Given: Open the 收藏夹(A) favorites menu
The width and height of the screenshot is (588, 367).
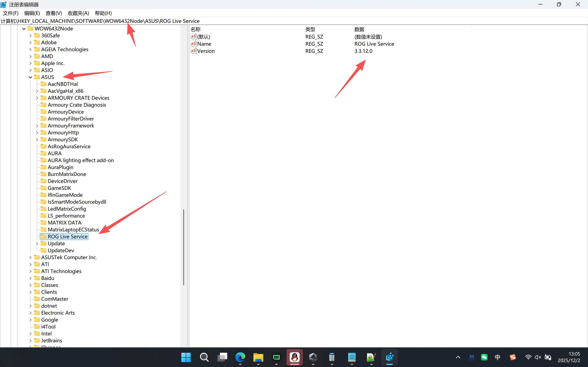Looking at the screenshot, I should 78,13.
